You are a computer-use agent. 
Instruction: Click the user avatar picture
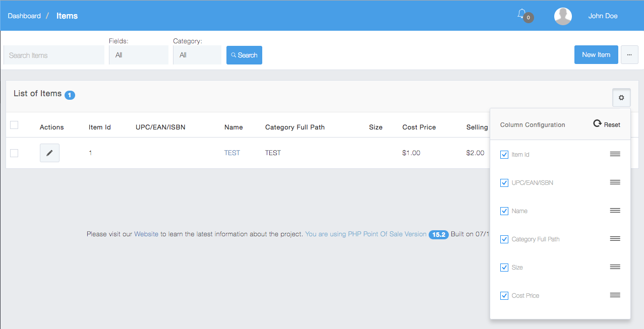tap(563, 16)
